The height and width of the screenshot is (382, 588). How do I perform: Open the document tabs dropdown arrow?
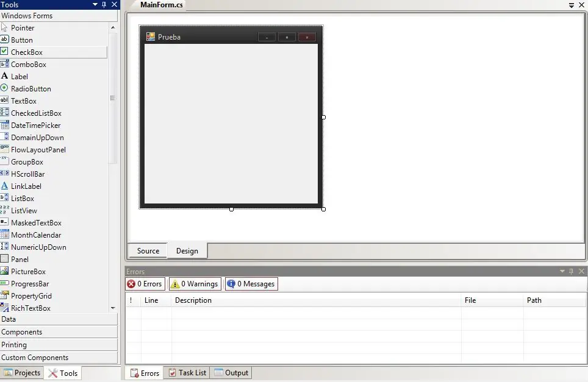coord(572,5)
